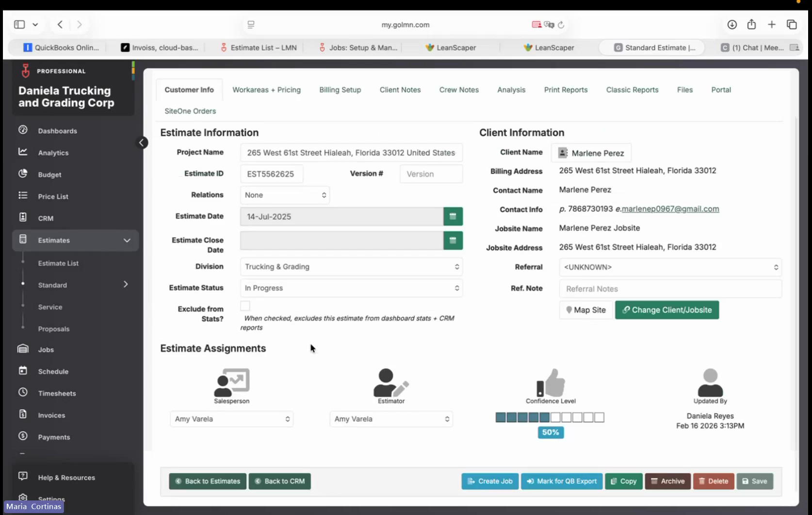The height and width of the screenshot is (515, 812).
Task: Click the browser Downloads icon
Action: (732, 24)
